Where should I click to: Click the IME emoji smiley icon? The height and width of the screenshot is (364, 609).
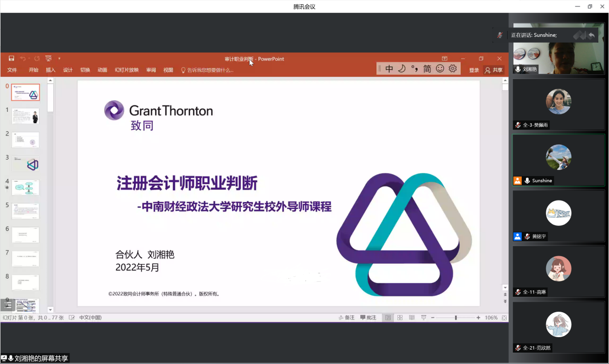[440, 69]
